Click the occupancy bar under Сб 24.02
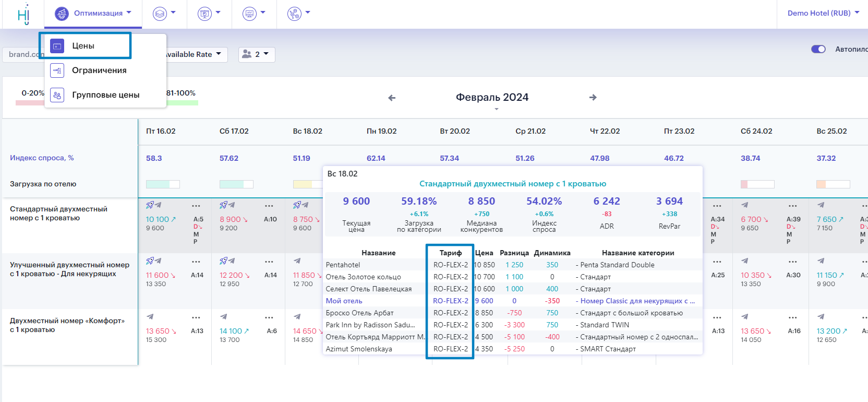 pos(757,184)
